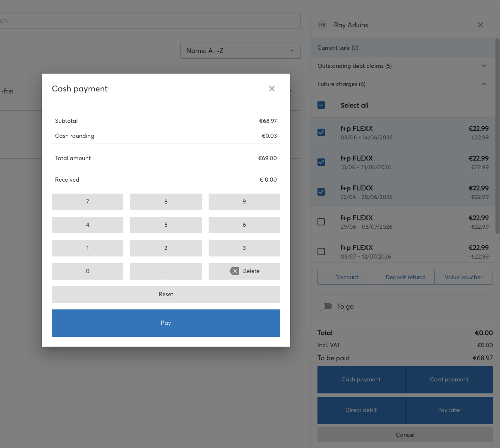Click the Subtotal €68.97 value
Screen dimensions: 500x448
coord(268,121)
